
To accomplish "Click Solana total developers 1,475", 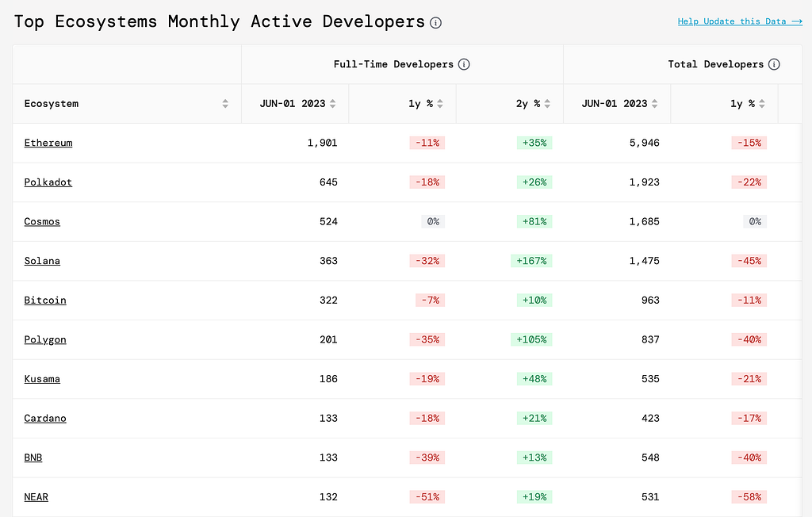I will [644, 261].
